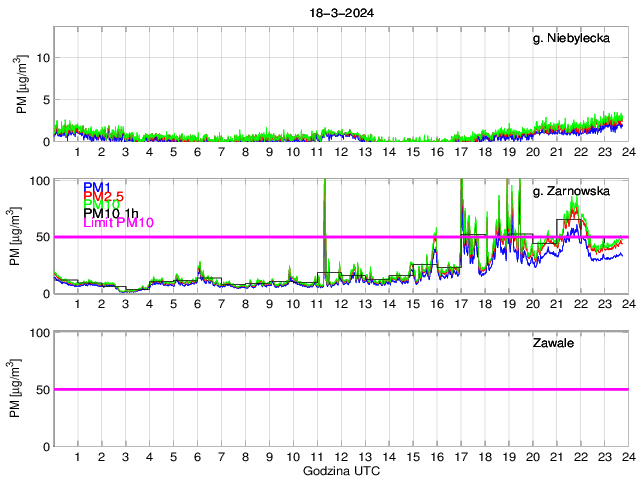
Task: Click the 10 tick on Niebylecka y-axis
Action: (43, 58)
